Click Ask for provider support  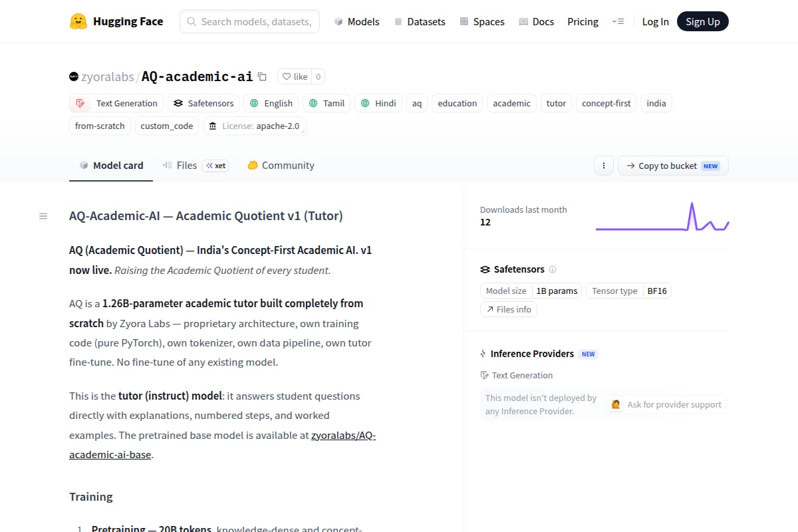point(666,404)
